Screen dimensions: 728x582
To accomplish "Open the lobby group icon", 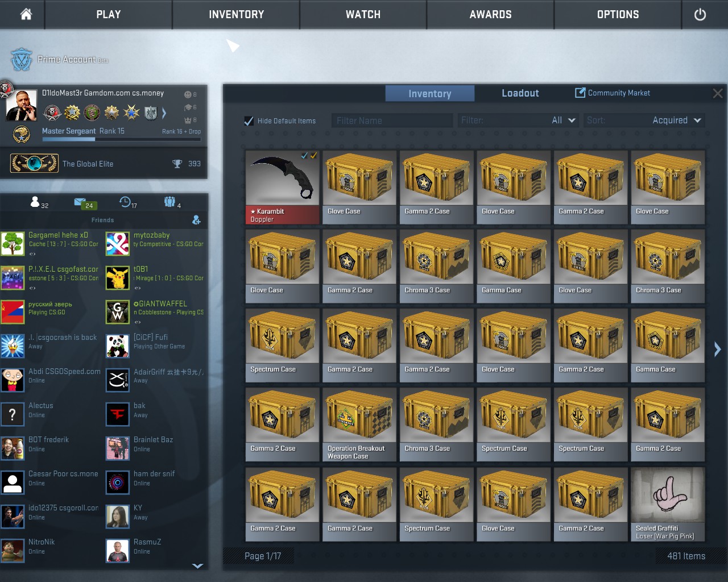I will [169, 201].
